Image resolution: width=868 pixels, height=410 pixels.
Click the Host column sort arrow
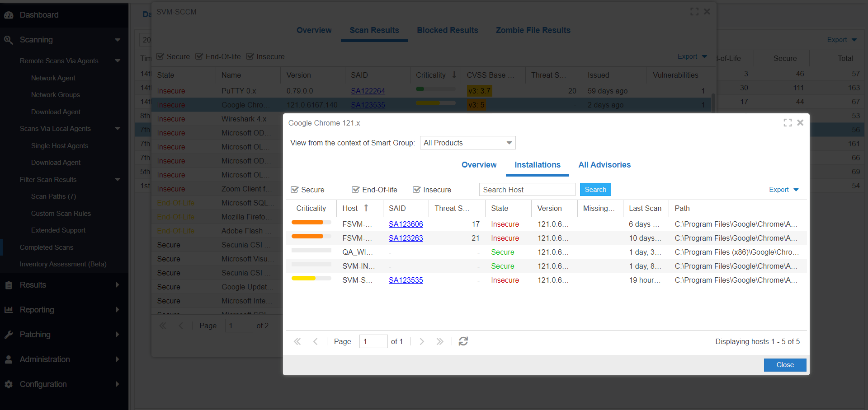coord(366,208)
